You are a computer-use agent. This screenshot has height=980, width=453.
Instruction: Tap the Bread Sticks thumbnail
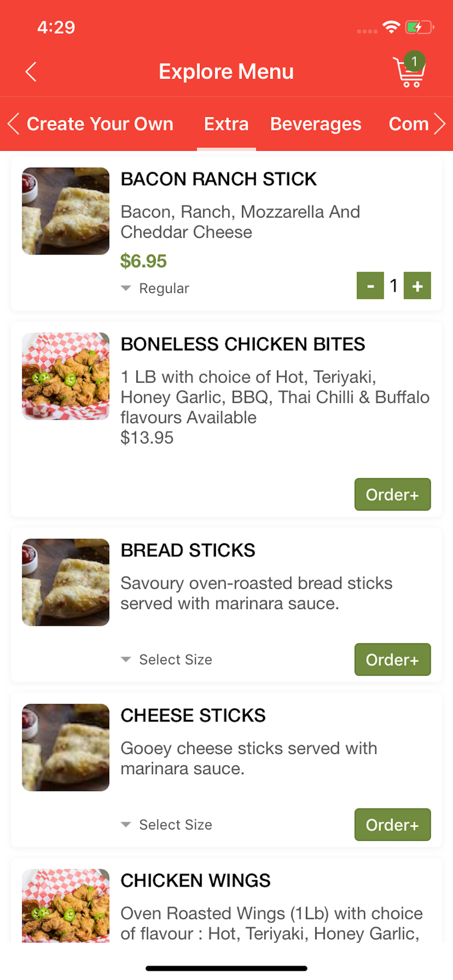point(66,582)
